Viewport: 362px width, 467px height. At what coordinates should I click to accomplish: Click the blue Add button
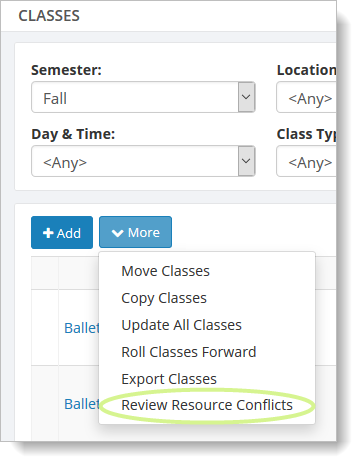pyautogui.click(x=62, y=233)
